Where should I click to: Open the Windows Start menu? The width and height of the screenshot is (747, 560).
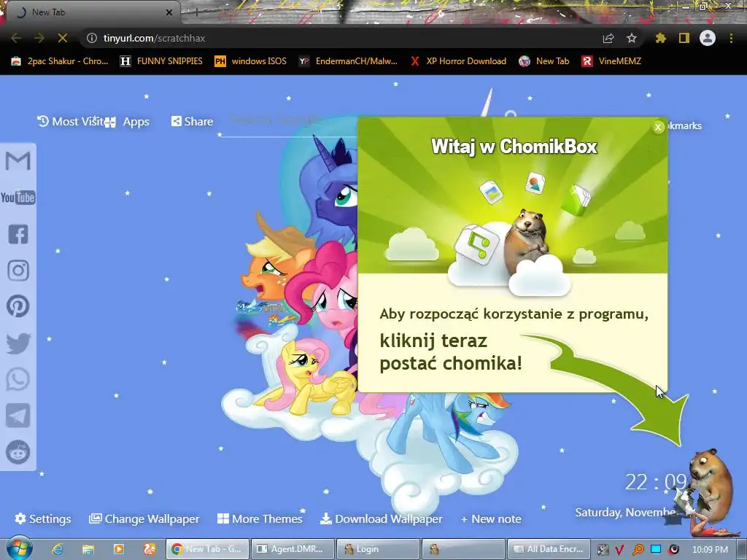point(19,548)
